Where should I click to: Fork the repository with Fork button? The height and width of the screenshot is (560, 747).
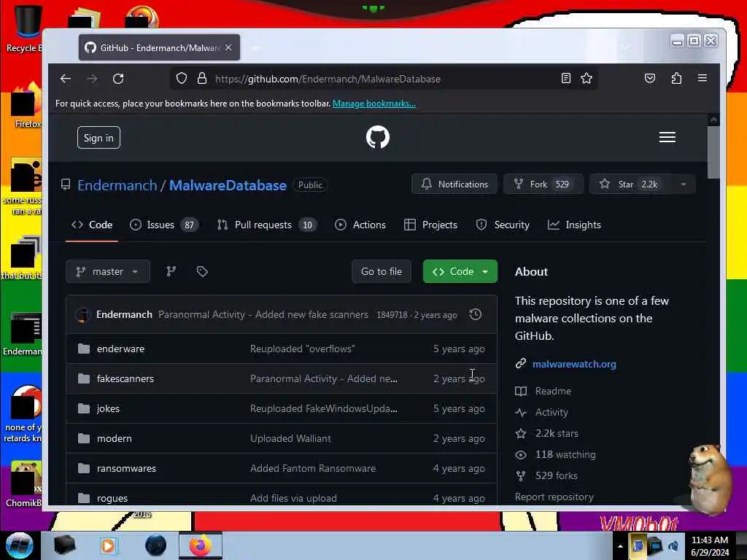(x=543, y=184)
